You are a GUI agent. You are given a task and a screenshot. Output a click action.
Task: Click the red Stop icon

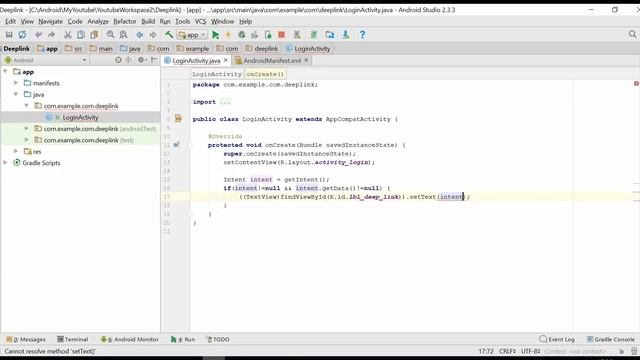tap(281, 35)
